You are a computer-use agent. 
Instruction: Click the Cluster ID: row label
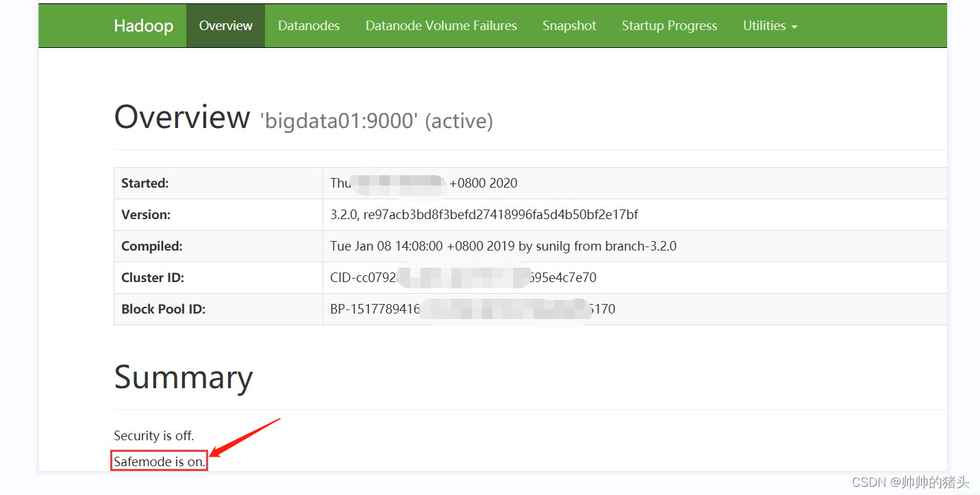153,277
